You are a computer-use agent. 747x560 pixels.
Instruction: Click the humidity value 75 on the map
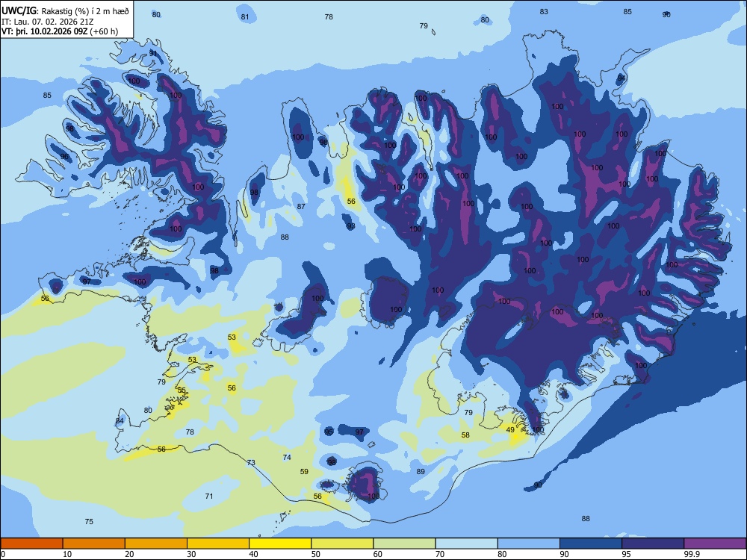[x=89, y=521]
